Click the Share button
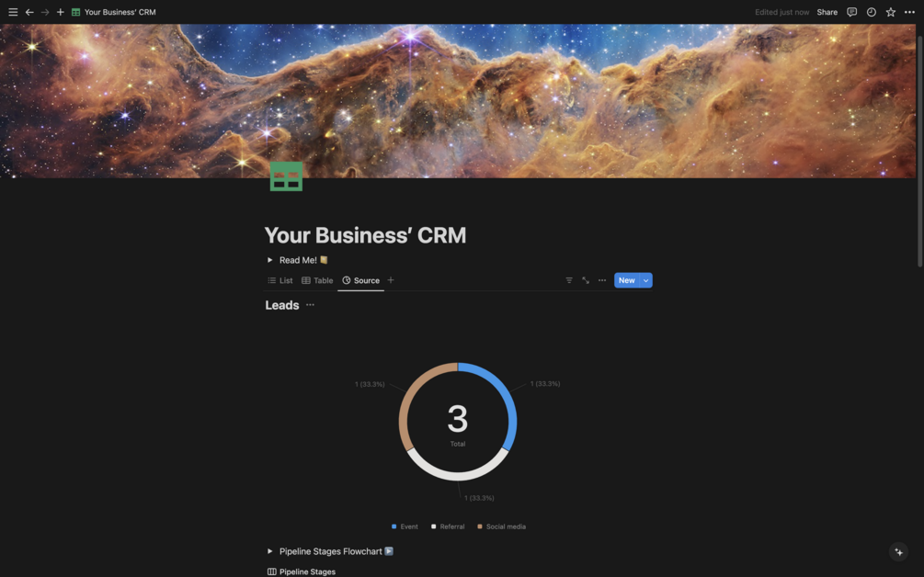The width and height of the screenshot is (924, 577). pos(827,12)
